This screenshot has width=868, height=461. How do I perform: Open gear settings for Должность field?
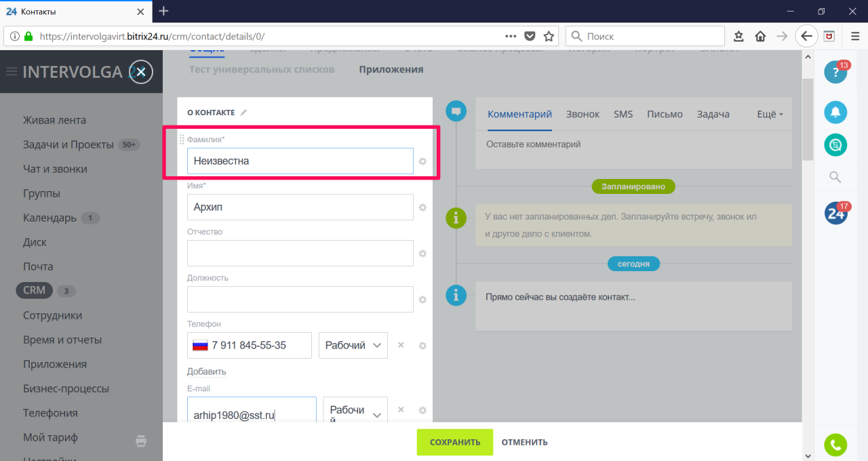tap(422, 300)
